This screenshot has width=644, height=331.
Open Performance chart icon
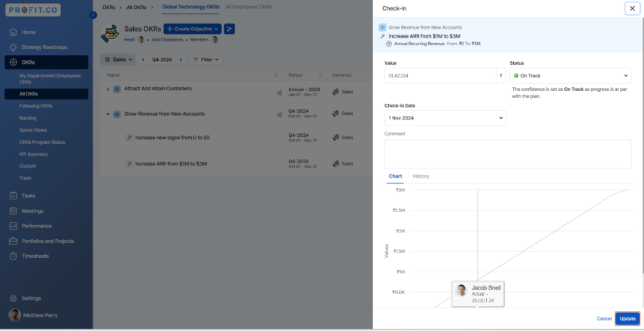tap(14, 226)
